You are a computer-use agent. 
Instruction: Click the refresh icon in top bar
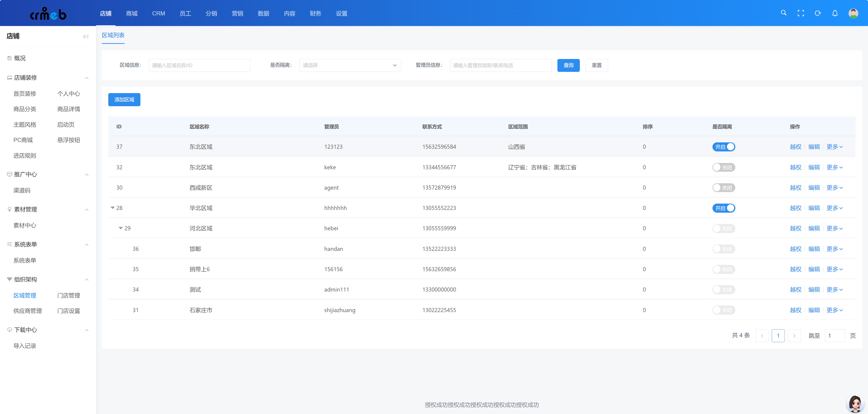pos(817,13)
